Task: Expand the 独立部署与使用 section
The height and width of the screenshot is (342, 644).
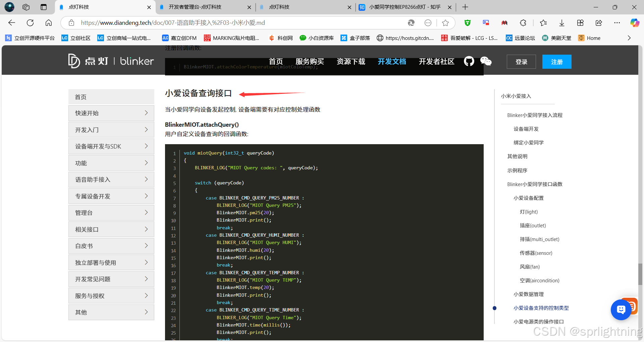Action: 111,263
